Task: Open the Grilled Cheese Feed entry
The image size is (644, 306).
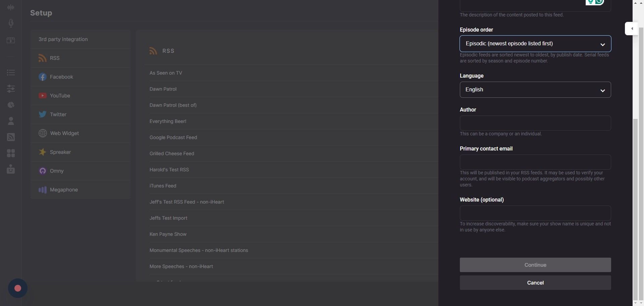Action: [x=172, y=154]
